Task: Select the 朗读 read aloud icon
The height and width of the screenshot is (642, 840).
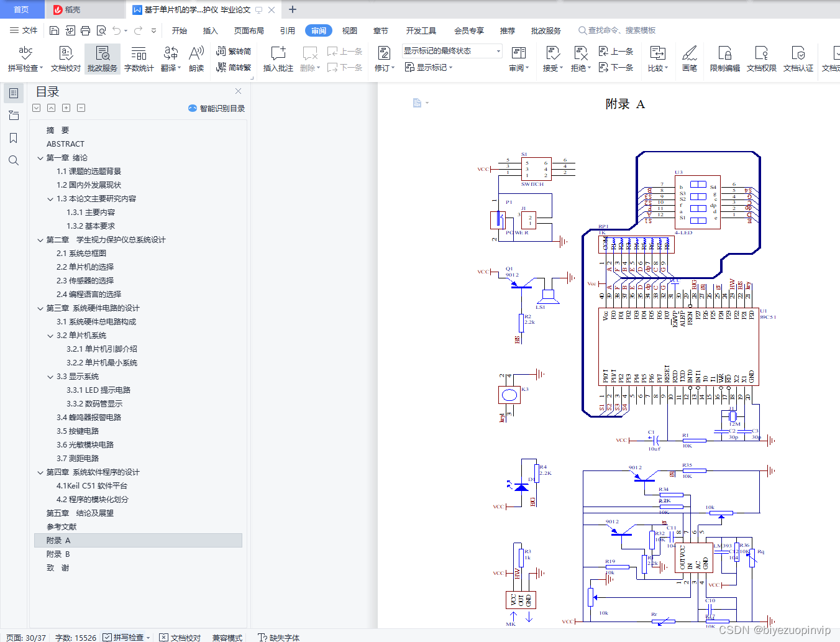Action: tap(196, 59)
